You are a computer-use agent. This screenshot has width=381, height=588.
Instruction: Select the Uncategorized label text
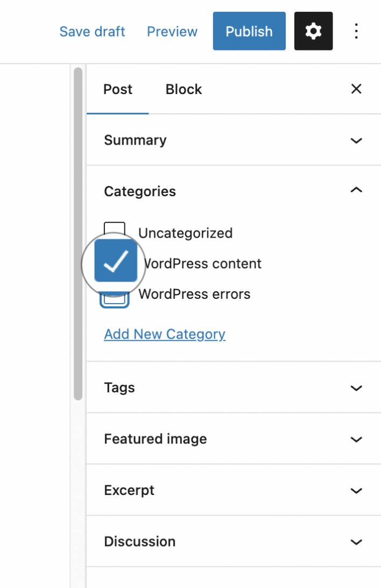186,233
